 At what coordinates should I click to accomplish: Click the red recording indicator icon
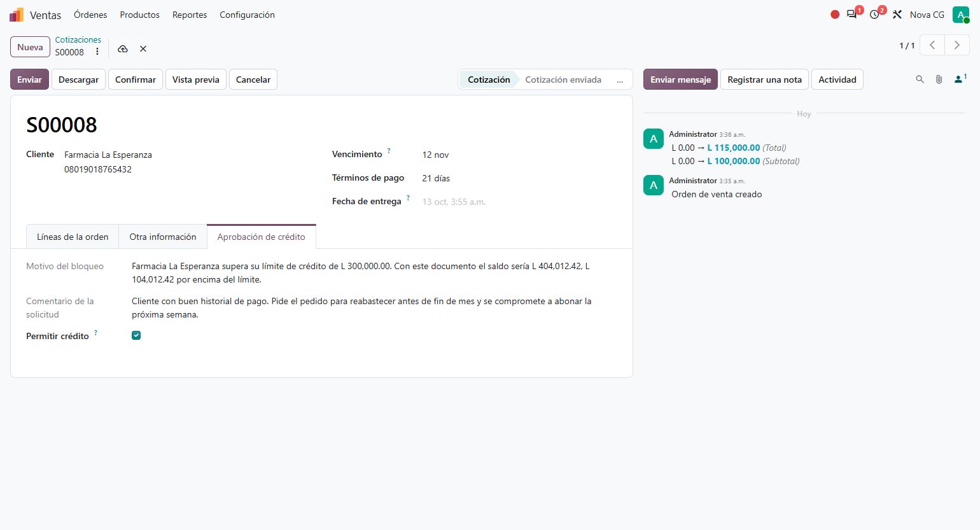tap(835, 15)
